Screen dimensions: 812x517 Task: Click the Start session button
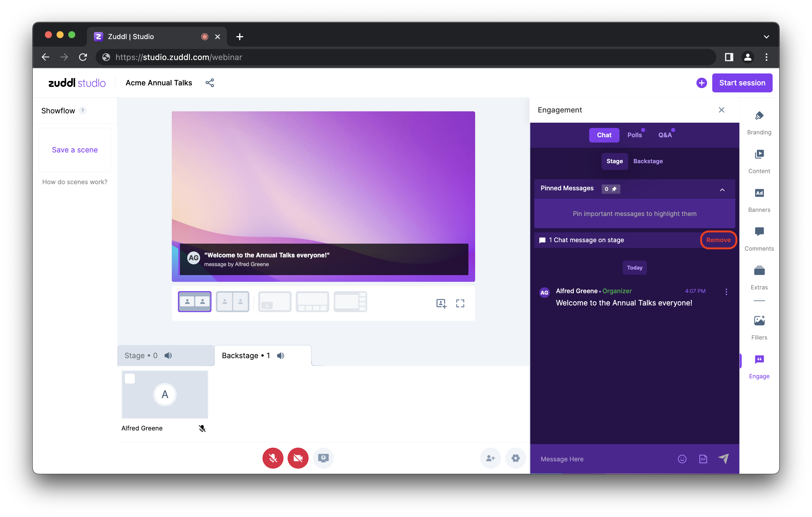point(742,83)
